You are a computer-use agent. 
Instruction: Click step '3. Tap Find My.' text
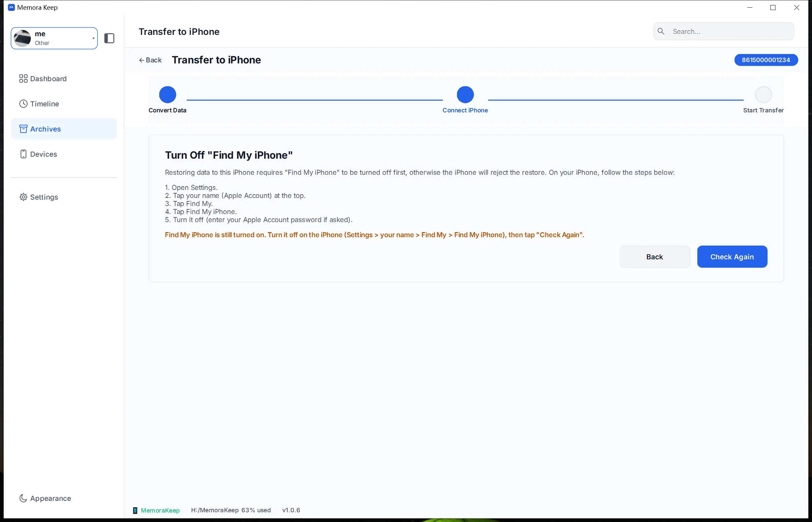point(189,204)
